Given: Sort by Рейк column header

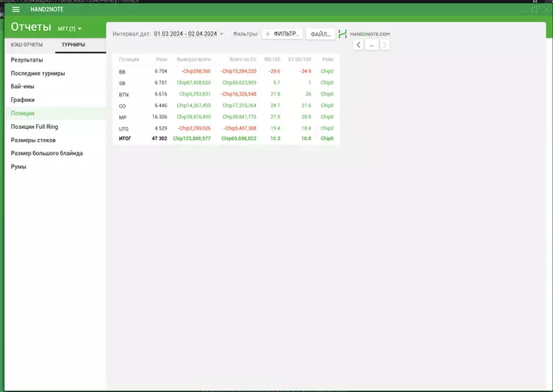Looking at the screenshot, I should [328, 59].
